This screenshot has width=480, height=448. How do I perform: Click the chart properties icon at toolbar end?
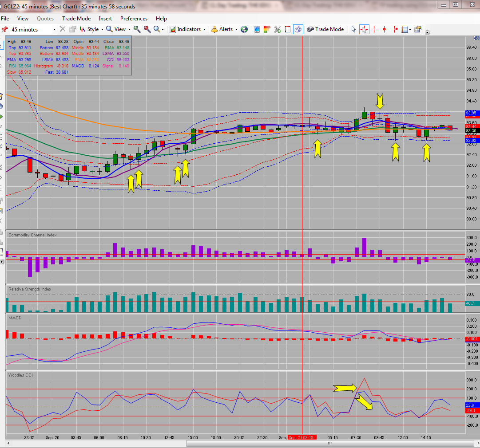(418, 29)
